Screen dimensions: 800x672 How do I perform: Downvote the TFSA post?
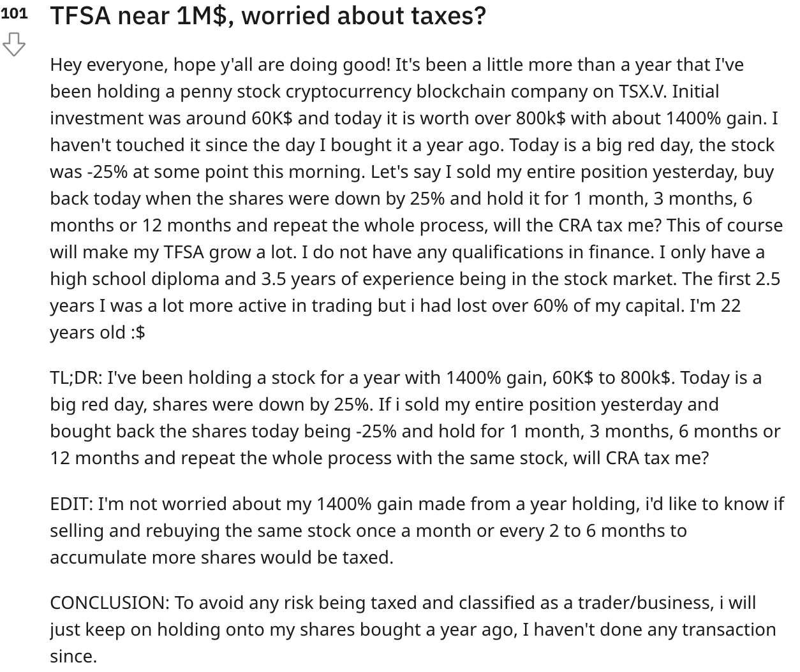tap(14, 45)
